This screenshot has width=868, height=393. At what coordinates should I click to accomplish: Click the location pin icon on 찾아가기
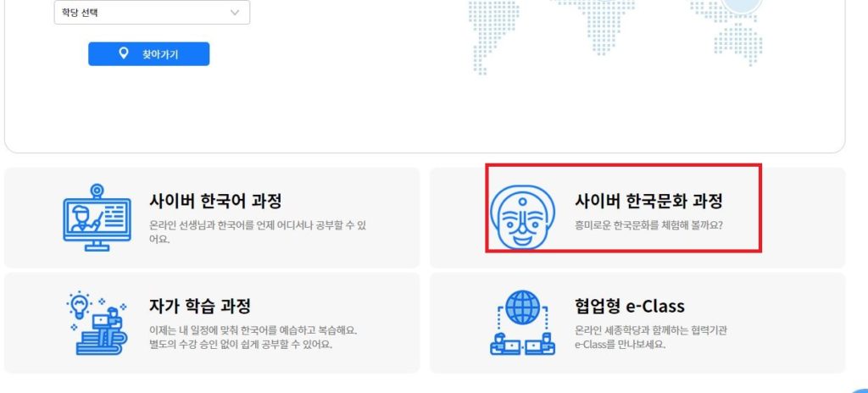pos(124,54)
